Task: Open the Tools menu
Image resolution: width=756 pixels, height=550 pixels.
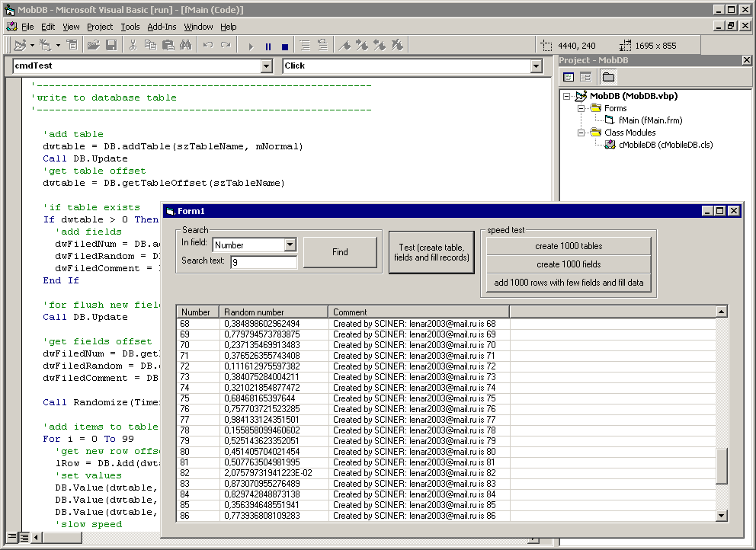Action: (x=130, y=27)
